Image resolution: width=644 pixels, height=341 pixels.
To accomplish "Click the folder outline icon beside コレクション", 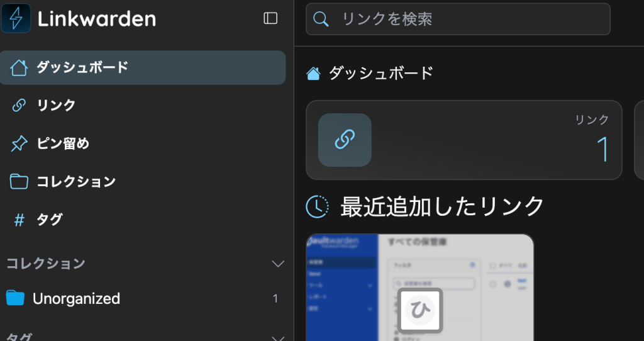I will [19, 182].
